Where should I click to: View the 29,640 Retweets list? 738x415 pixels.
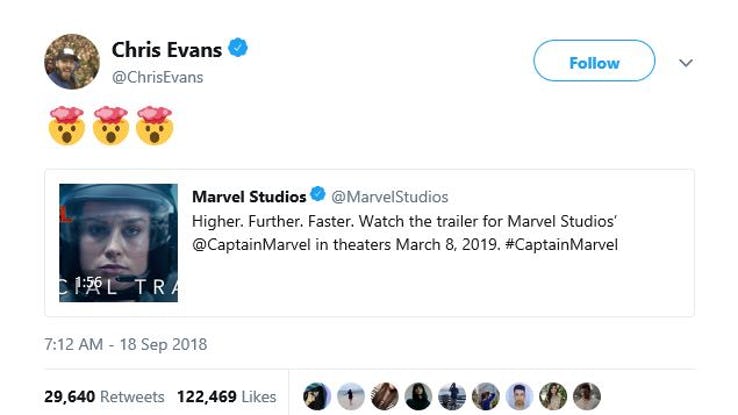pos(104,397)
